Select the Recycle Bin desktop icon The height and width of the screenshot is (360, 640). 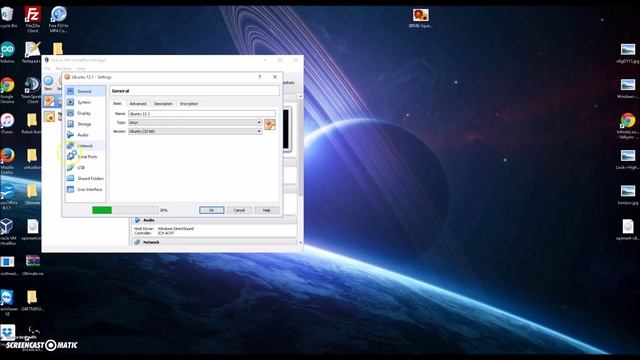tap(8, 18)
